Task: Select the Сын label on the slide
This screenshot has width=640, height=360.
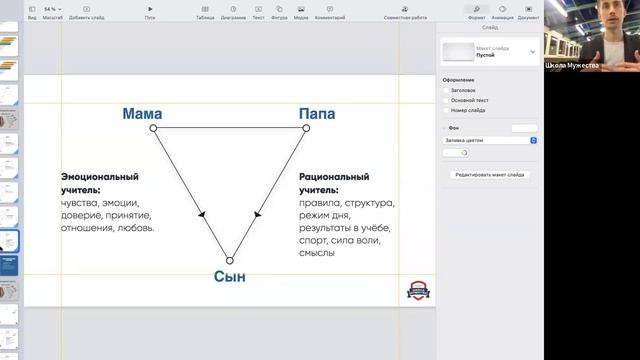Action: pyautogui.click(x=230, y=276)
